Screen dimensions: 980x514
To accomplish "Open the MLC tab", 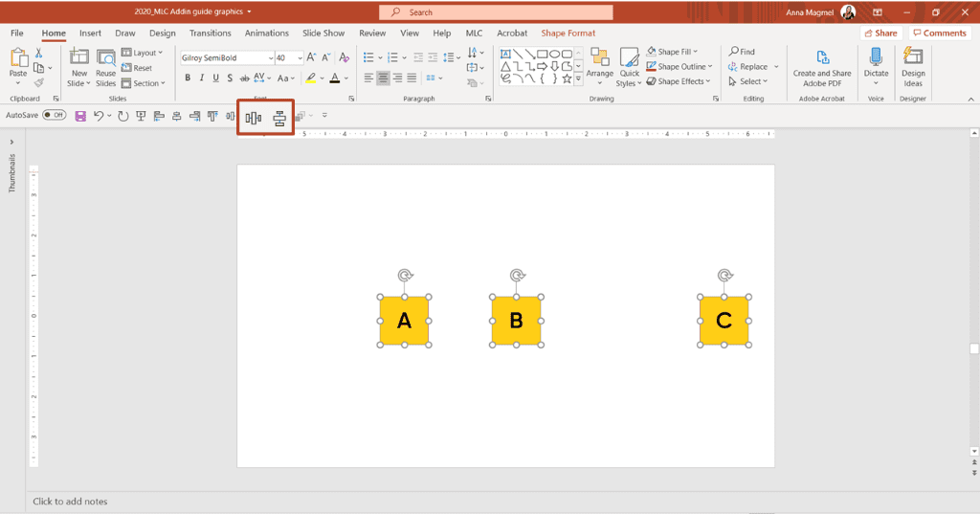I will [x=474, y=34].
